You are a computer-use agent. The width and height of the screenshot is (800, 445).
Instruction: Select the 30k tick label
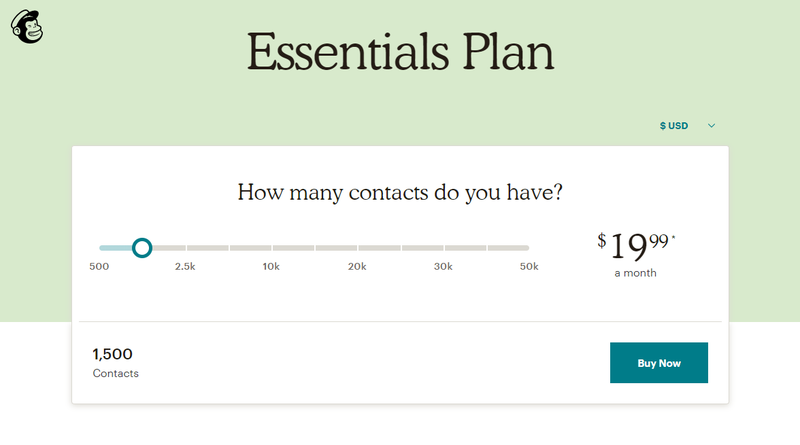(x=443, y=266)
